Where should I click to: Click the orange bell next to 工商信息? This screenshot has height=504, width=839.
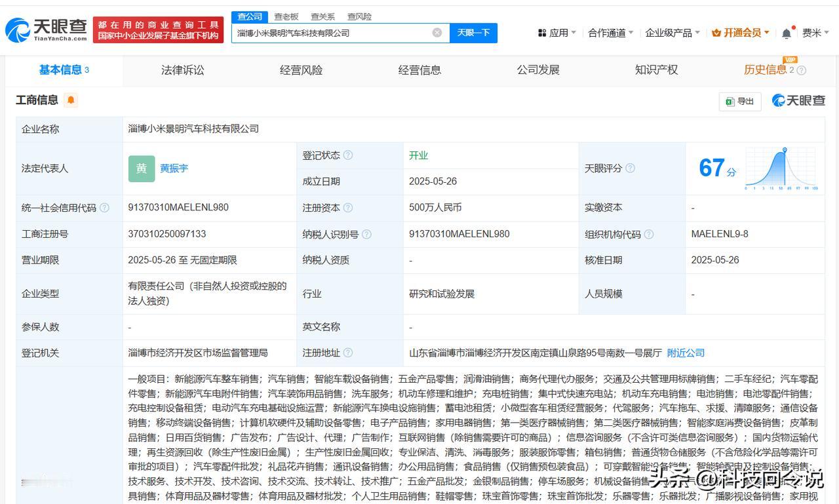pos(71,100)
